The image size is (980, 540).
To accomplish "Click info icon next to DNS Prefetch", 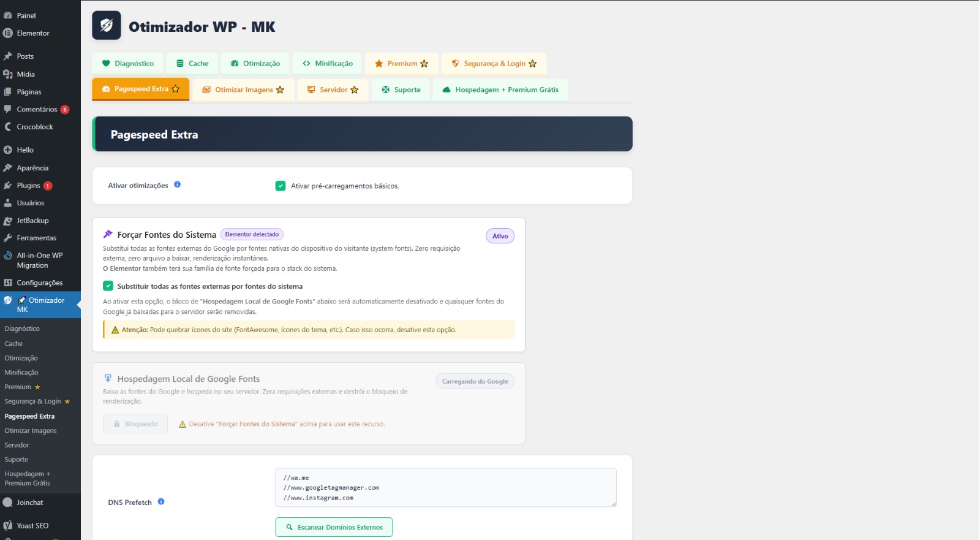I will 161,501.
